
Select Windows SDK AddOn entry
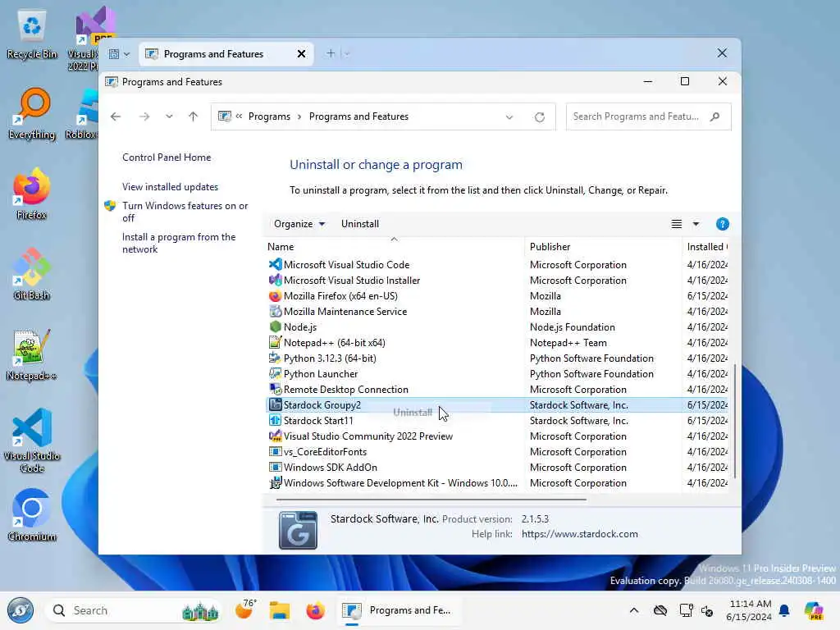(x=497, y=467)
